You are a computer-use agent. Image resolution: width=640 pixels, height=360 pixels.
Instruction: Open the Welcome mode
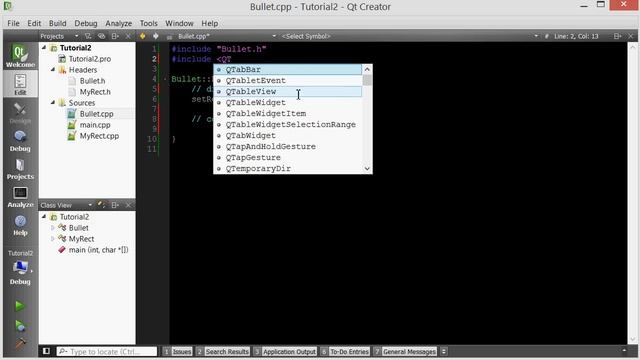click(20, 56)
